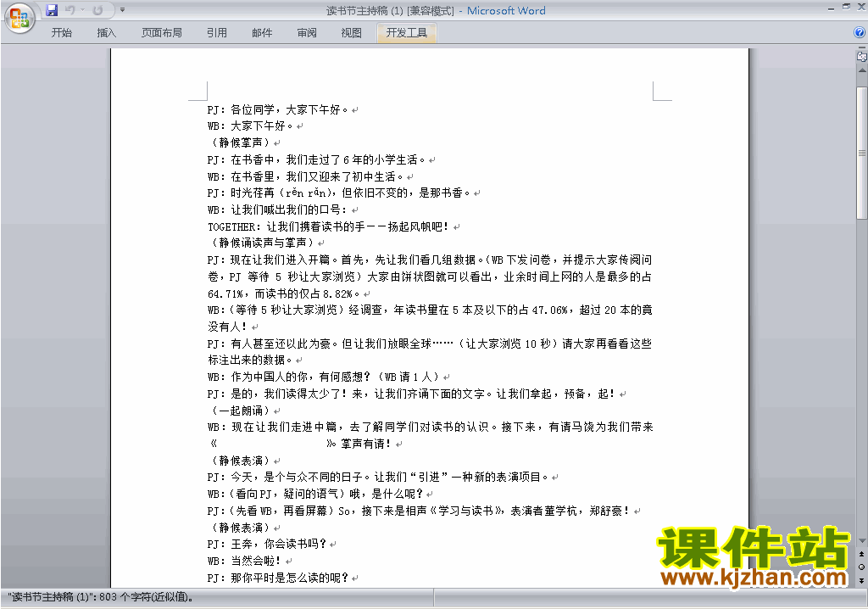Click the text '掌声有请！' after the blank title
Viewport: 868px width, 609px height.
point(366,444)
